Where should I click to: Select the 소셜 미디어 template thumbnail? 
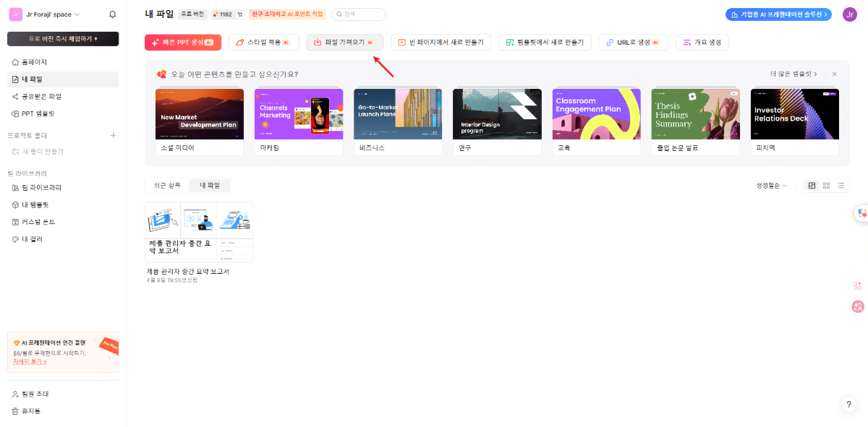click(200, 114)
